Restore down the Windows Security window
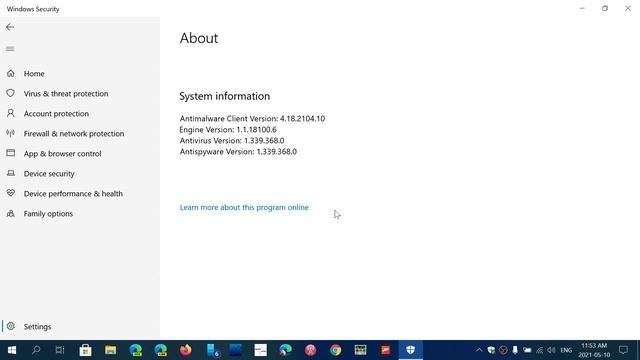Image resolution: width=640 pixels, height=360 pixels. tap(605, 8)
